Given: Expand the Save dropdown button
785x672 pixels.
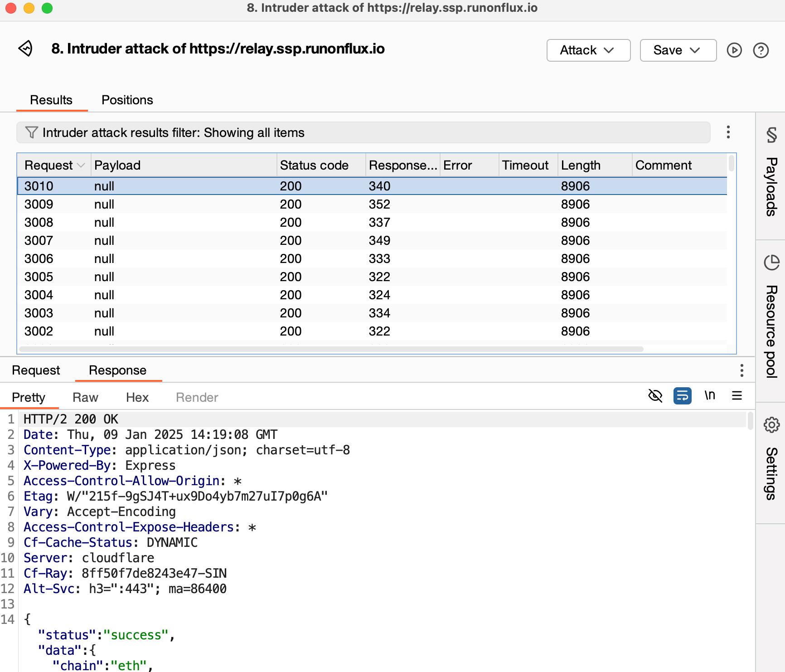Looking at the screenshot, I should tap(678, 50).
